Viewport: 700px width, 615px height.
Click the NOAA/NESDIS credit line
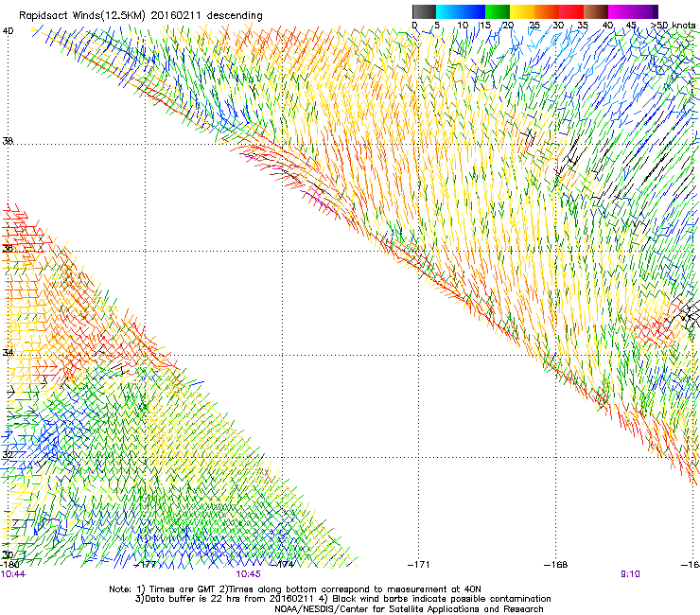409,609
